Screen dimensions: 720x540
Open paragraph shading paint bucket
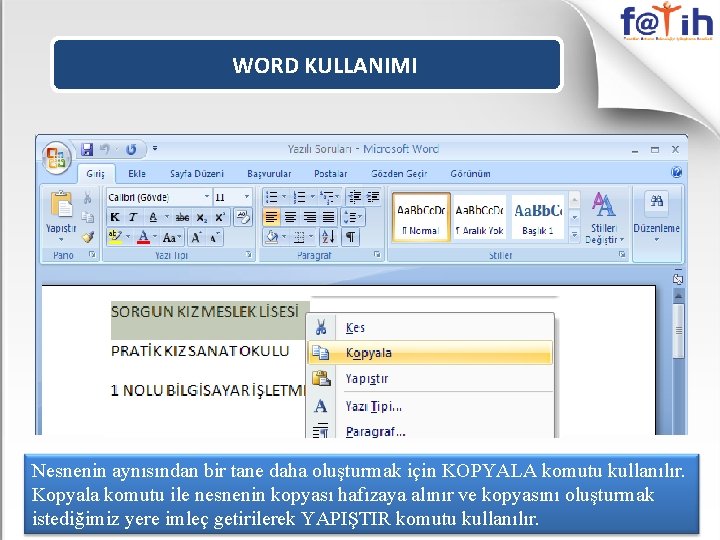pyautogui.click(x=272, y=237)
